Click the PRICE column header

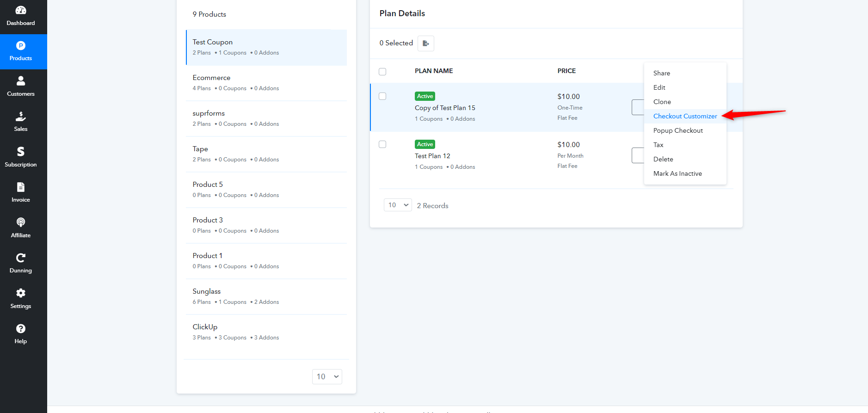[x=566, y=71]
